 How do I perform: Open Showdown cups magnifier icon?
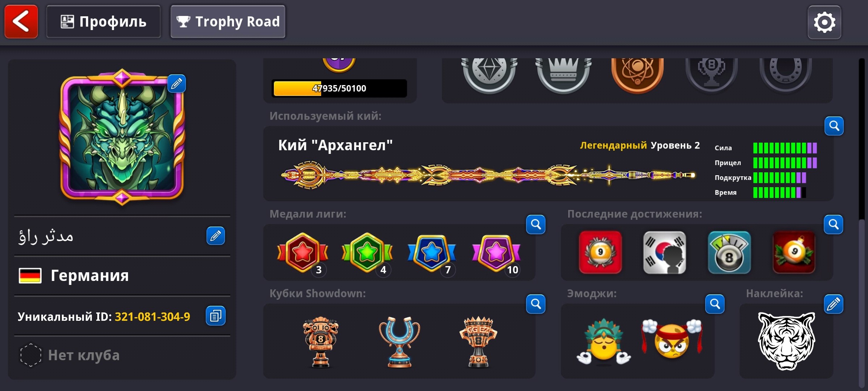click(x=536, y=304)
